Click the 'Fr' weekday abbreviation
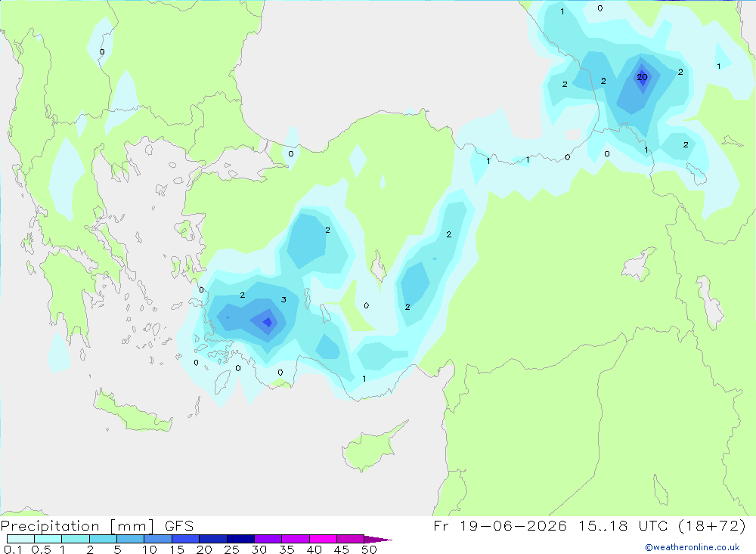Screen dimensions: 756x554 (442, 525)
